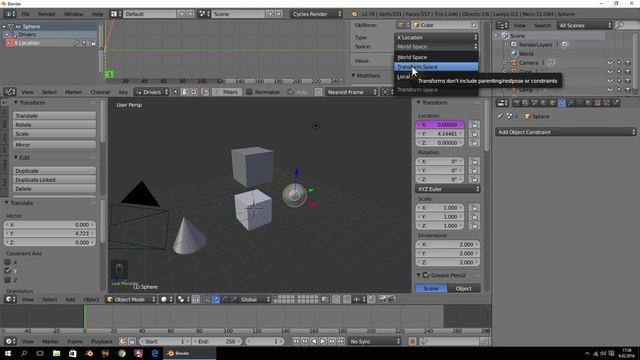
Task: Click the Translate button
Action: pyautogui.click(x=54, y=116)
